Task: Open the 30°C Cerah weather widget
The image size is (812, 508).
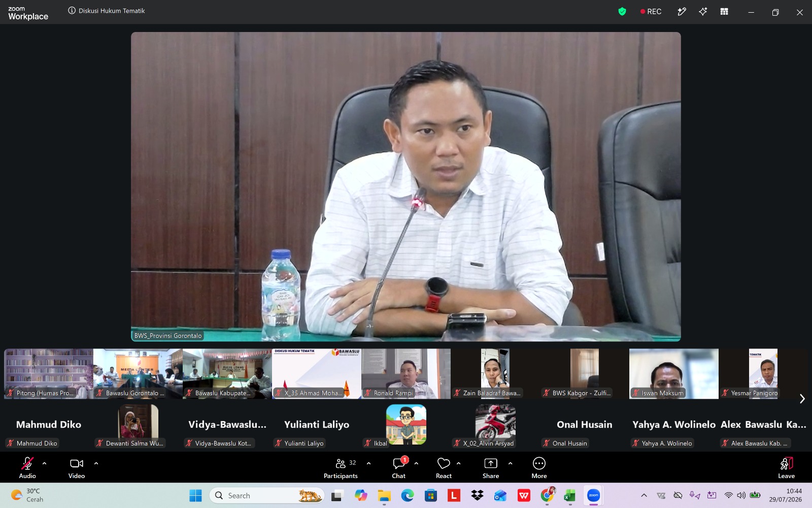Action: tap(27, 495)
